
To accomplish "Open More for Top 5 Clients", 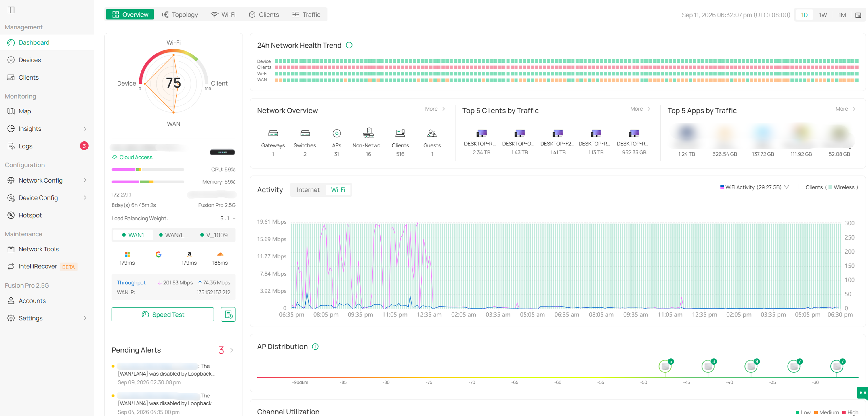I will point(640,109).
